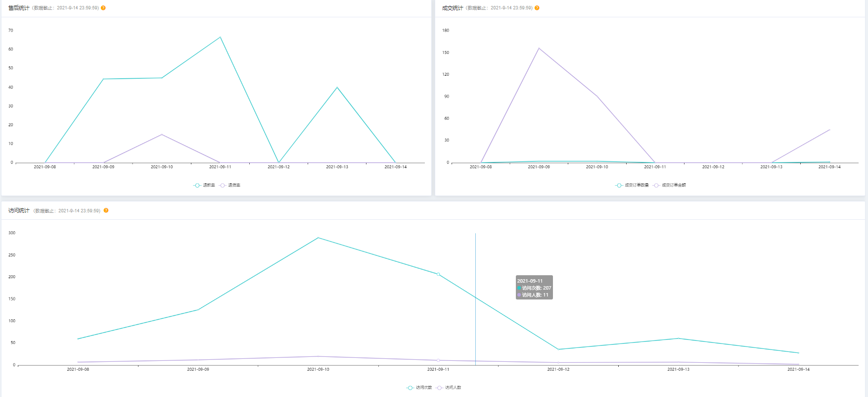Toggle the 访问次数 legend series
This screenshot has height=397, width=868.
click(x=419, y=388)
